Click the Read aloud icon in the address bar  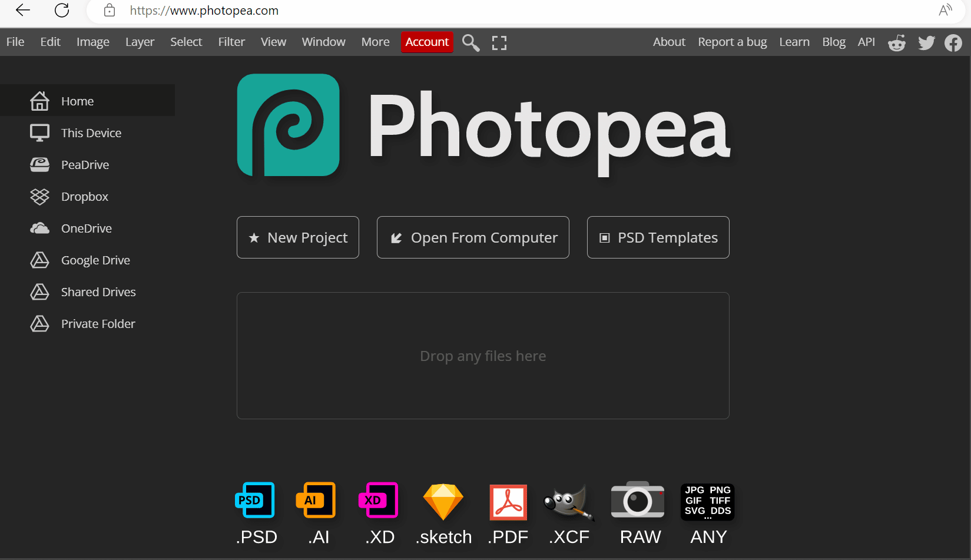coord(945,10)
